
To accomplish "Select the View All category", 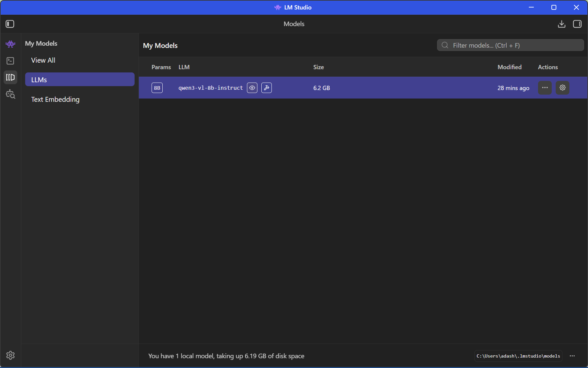I will pos(43,60).
